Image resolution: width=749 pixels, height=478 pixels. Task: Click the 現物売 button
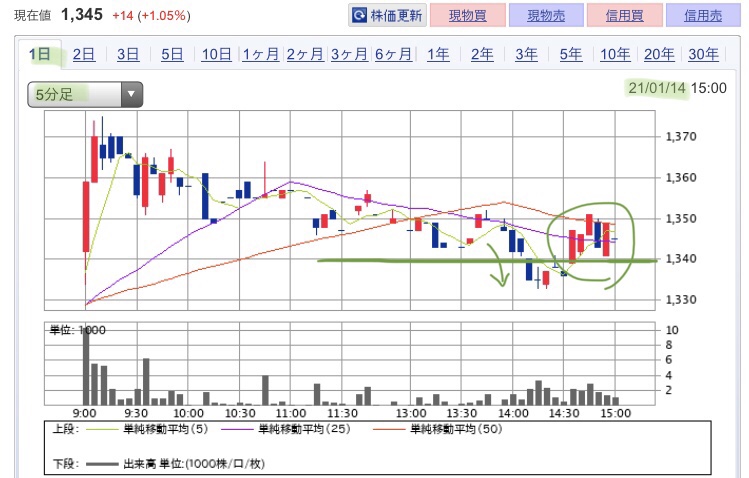click(546, 16)
